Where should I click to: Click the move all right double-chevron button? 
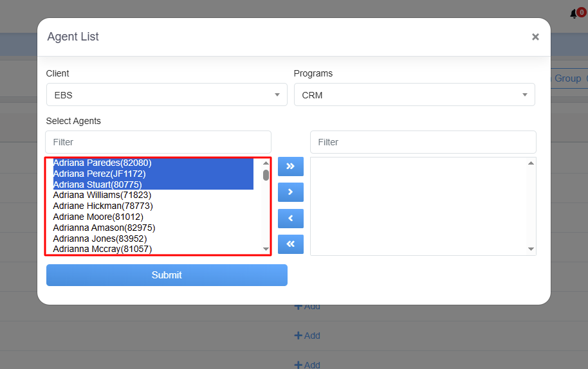(x=290, y=166)
